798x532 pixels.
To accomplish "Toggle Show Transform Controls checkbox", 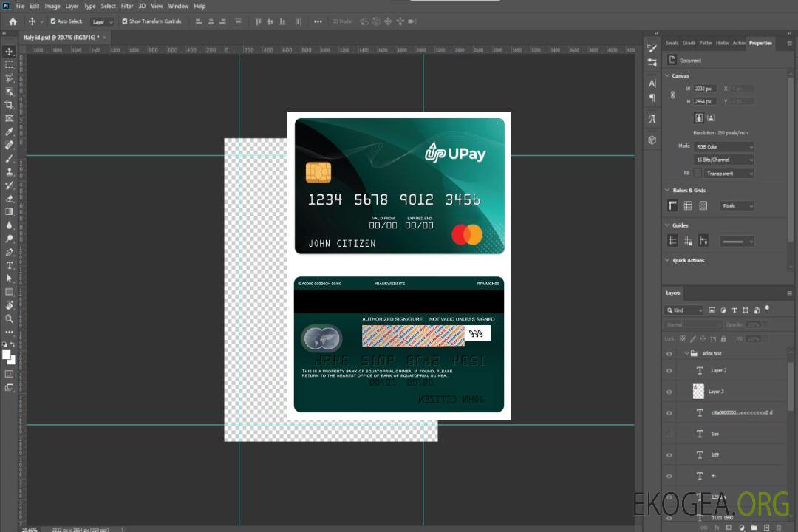I will tap(125, 21).
